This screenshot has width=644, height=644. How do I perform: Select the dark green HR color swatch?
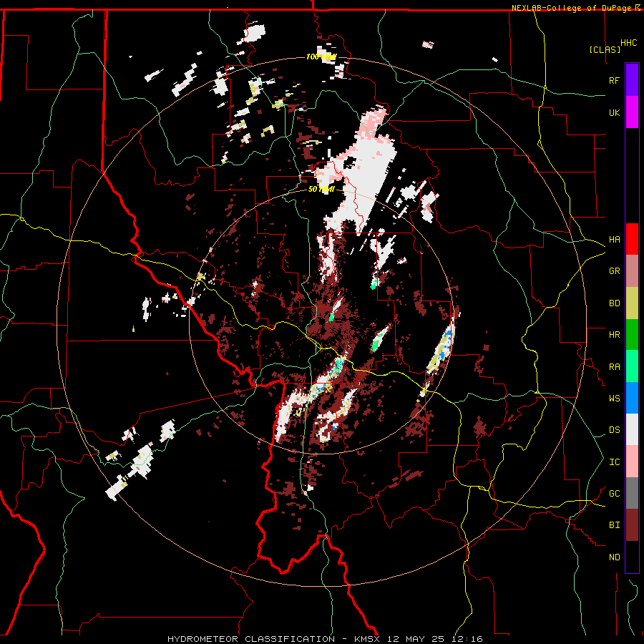click(632, 335)
